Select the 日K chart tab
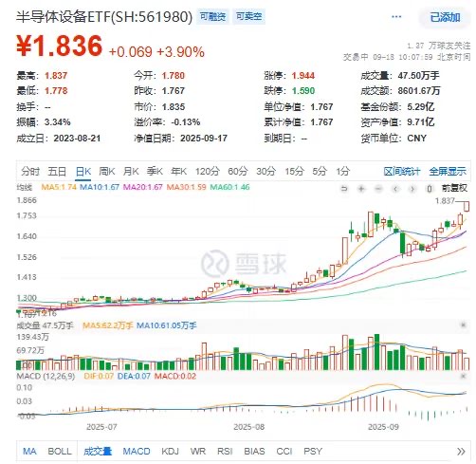The image size is (476, 464). [x=83, y=171]
